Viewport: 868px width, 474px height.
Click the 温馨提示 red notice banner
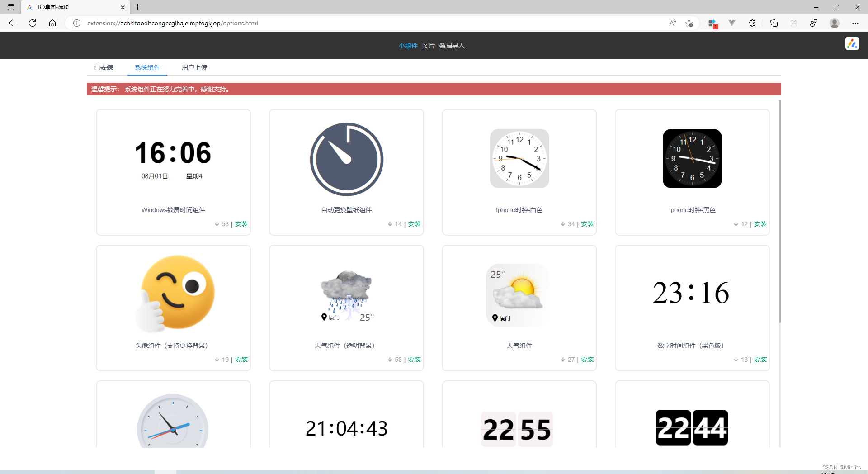tap(434, 89)
